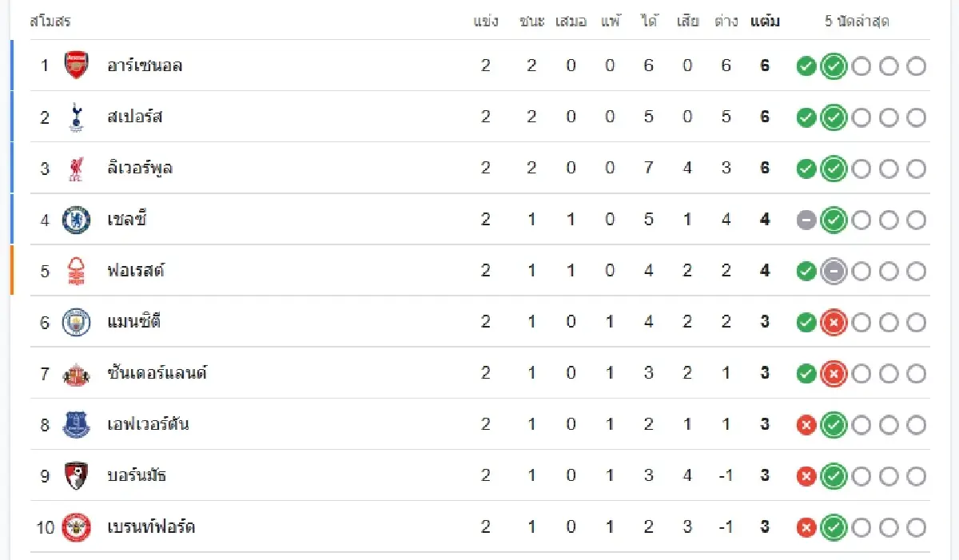Click Arsenal's first green win indicator
This screenshot has height=560, width=959.
806,66
